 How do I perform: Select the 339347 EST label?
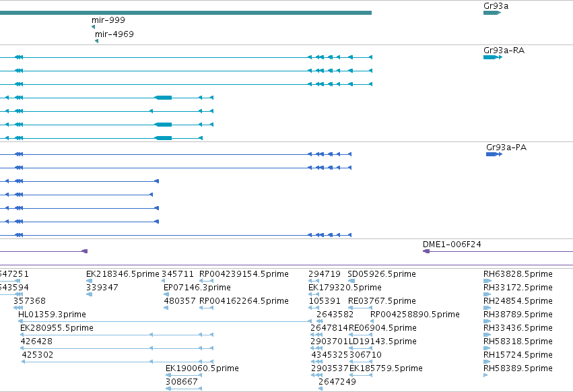[102, 288]
